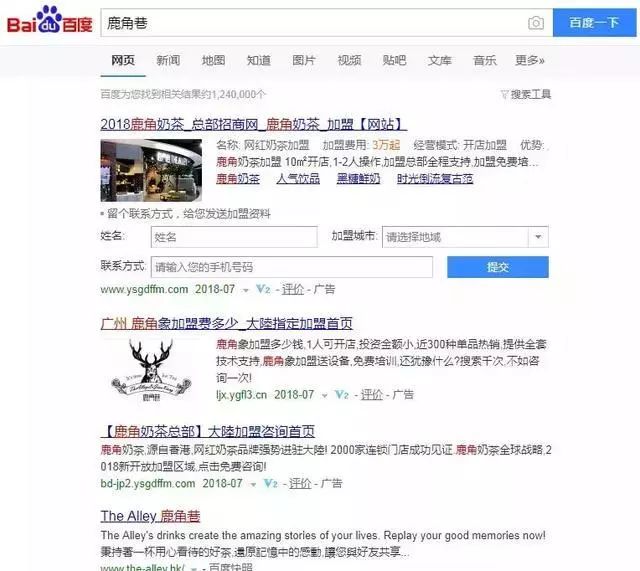Open the milk tea store thumbnail
Screen dimensions: 640x571
pos(151,170)
